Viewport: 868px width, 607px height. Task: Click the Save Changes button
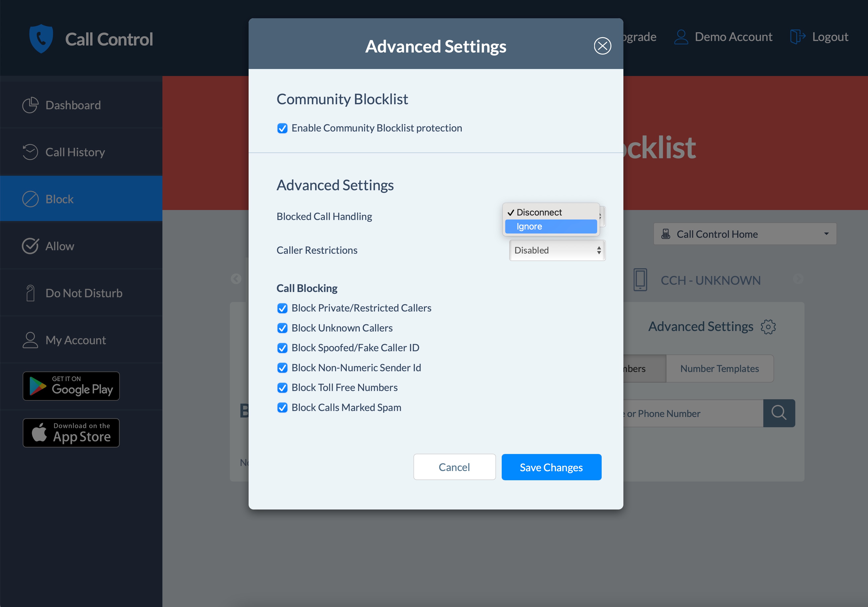[x=551, y=467]
